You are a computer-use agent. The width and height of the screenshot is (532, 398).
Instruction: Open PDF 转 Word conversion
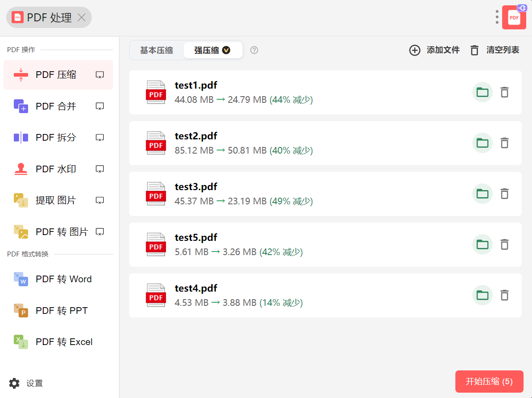pos(58,279)
